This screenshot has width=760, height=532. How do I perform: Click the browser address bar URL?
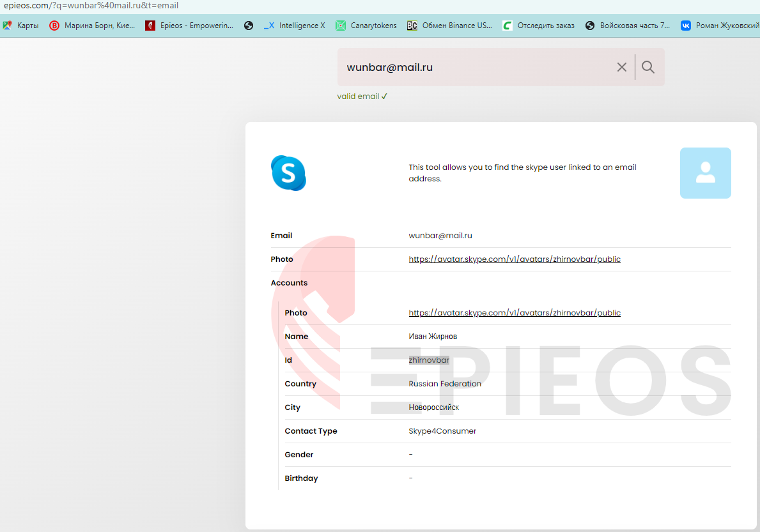[91, 5]
